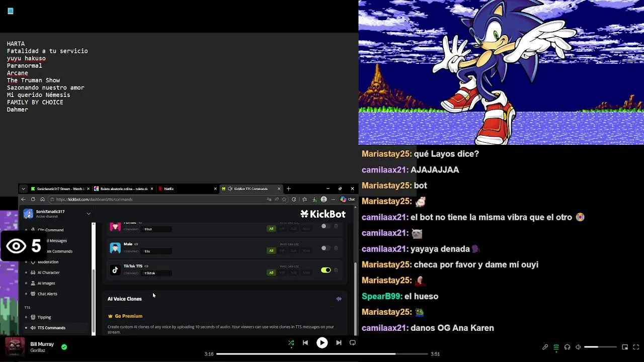Click the saved-to-library green check icon

pyautogui.click(x=64, y=347)
